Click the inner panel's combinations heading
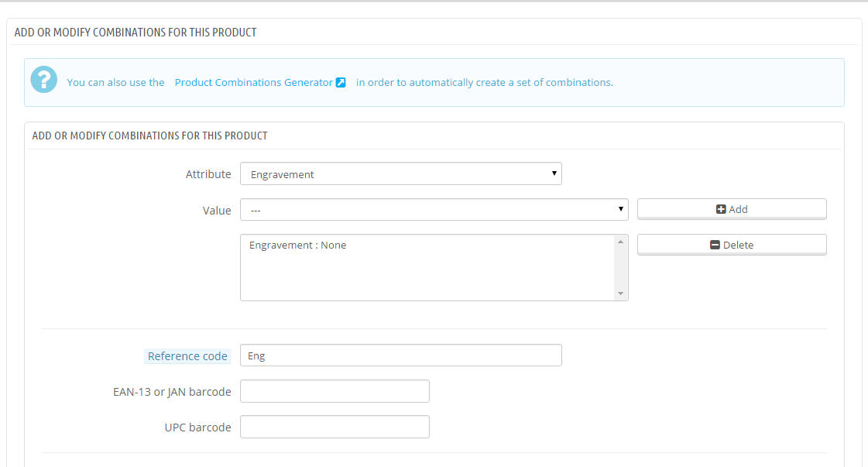Image resolution: width=868 pixels, height=467 pixels. pyautogui.click(x=149, y=136)
